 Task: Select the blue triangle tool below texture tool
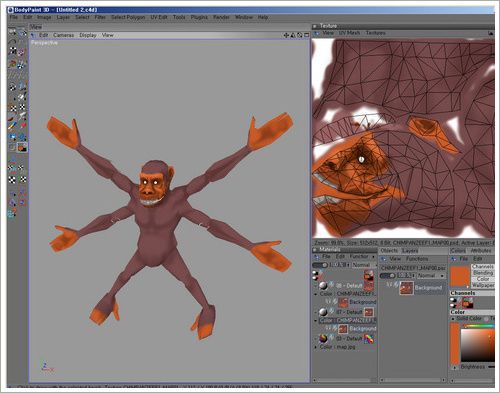pyautogui.click(x=12, y=159)
